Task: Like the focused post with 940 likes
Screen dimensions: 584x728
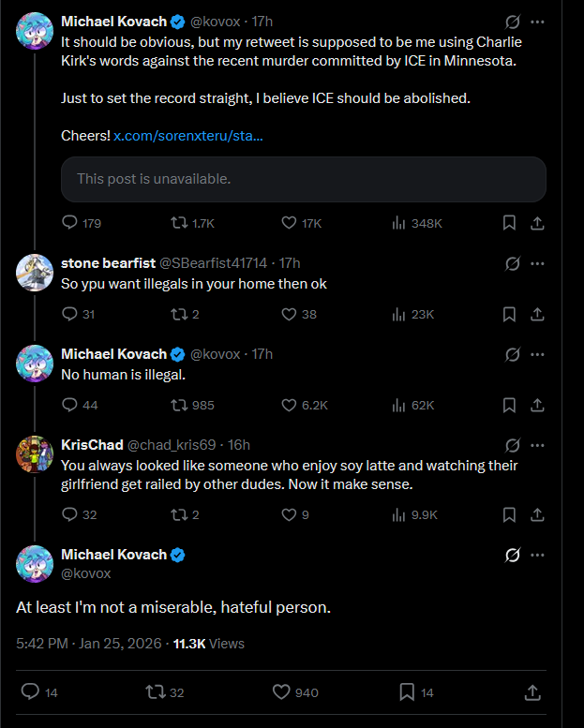Action: (x=281, y=692)
